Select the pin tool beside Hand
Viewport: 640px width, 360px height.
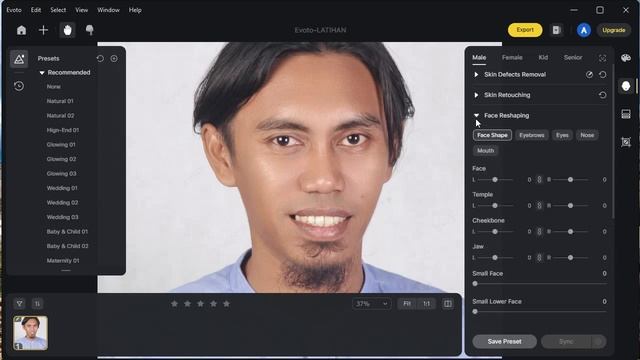90,30
